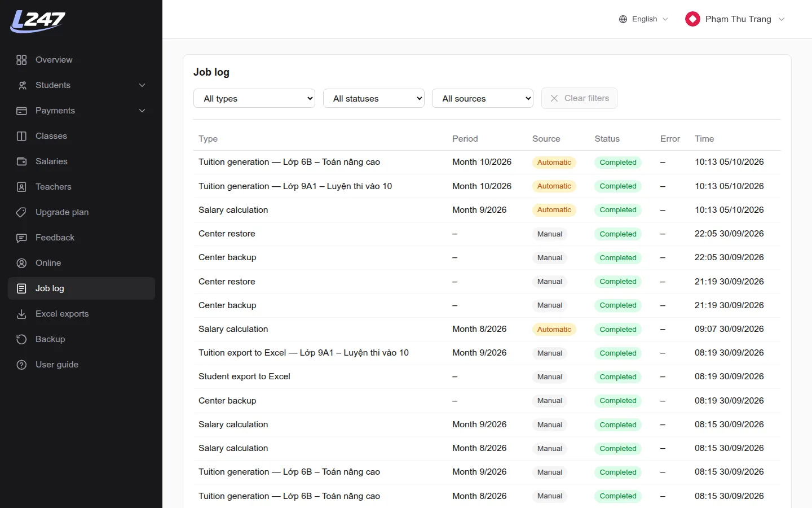Image resolution: width=812 pixels, height=508 pixels.
Task: Click the L247 logo
Action: pos(38,21)
